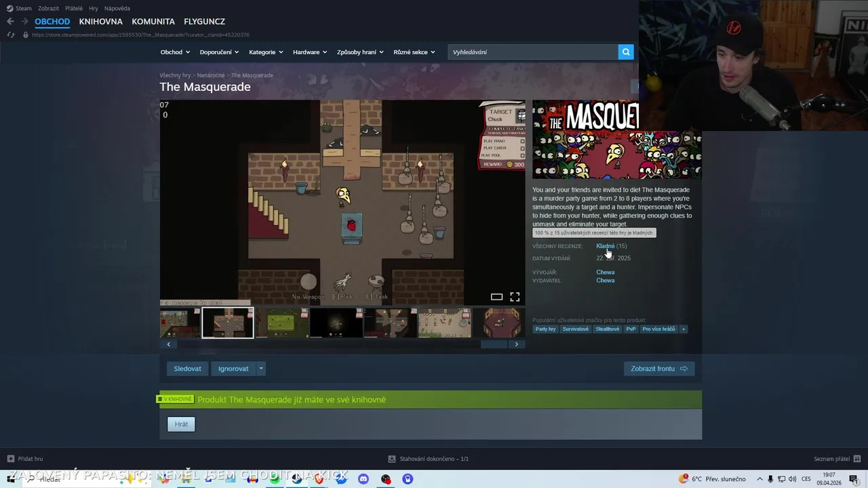
Task: Click the search magnifier button
Action: pos(626,52)
